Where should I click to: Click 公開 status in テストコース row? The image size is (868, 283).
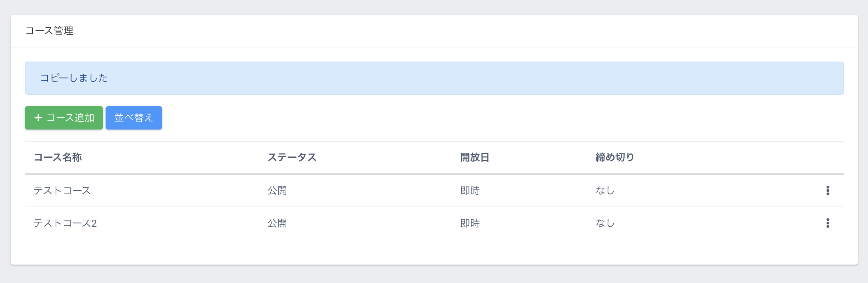click(277, 191)
